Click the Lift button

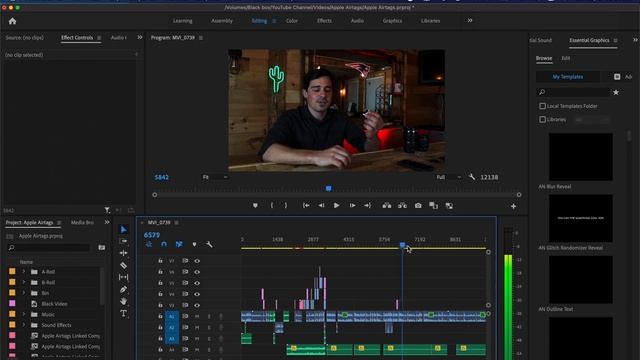[x=387, y=206]
